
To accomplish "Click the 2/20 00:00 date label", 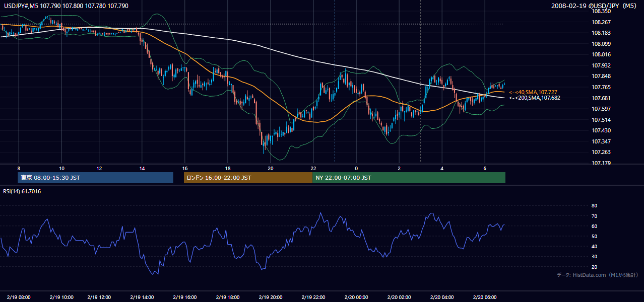I will point(356,297).
